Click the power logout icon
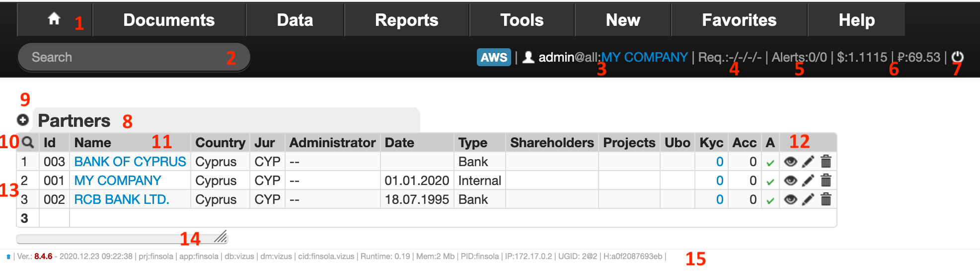Viewport: 980px width, 276px height. [957, 57]
